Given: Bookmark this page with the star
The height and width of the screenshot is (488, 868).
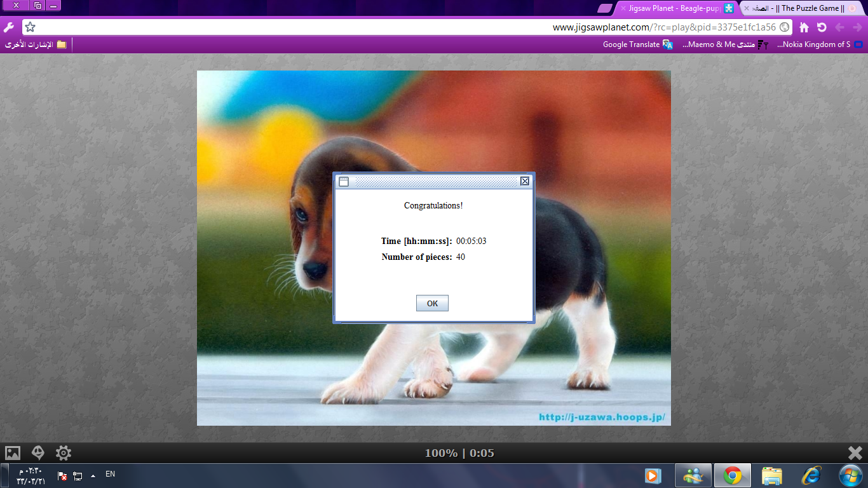Looking at the screenshot, I should pos(30,27).
